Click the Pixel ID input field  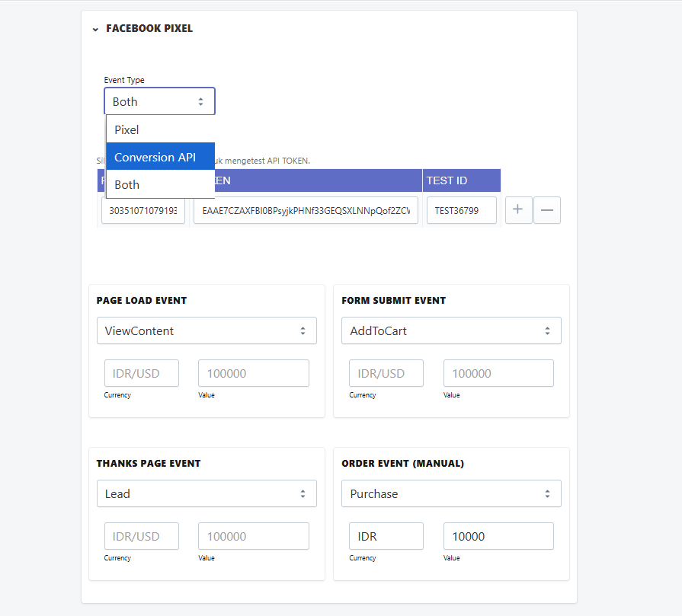[143, 210]
